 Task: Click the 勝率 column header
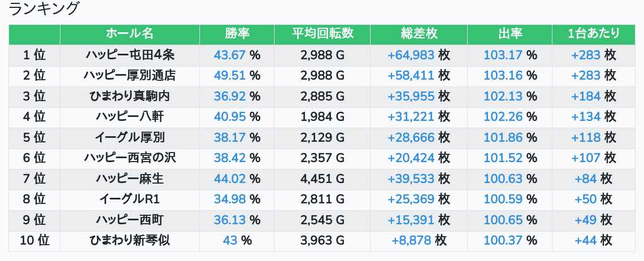pos(237,34)
